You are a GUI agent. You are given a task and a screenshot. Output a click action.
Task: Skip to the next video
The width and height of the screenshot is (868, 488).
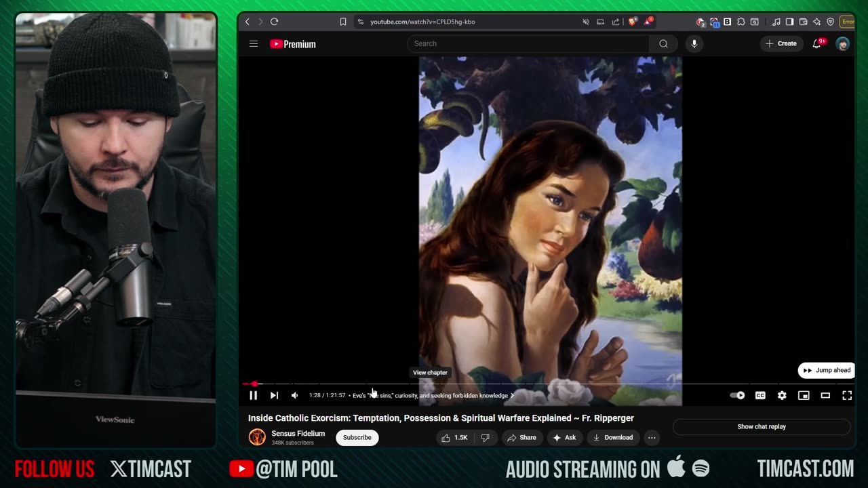point(274,395)
